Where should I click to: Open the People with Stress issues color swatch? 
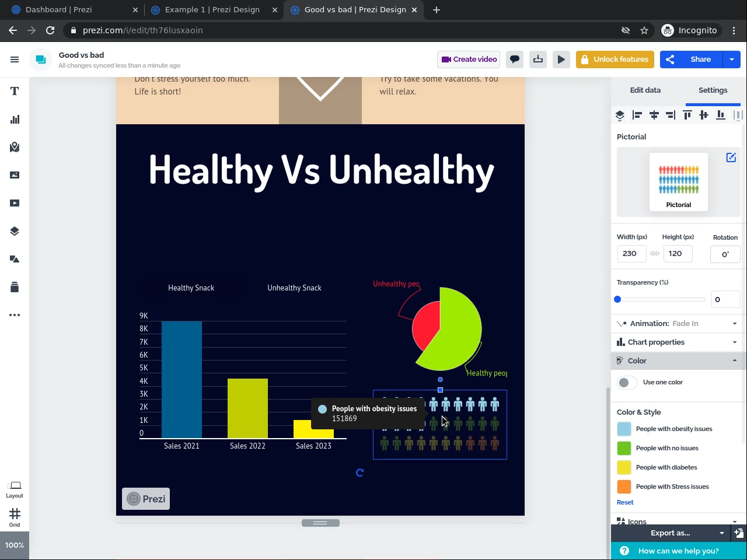point(624,487)
